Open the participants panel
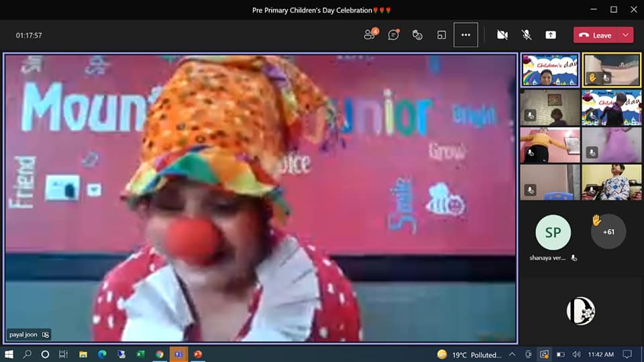644x362 pixels. click(x=370, y=35)
